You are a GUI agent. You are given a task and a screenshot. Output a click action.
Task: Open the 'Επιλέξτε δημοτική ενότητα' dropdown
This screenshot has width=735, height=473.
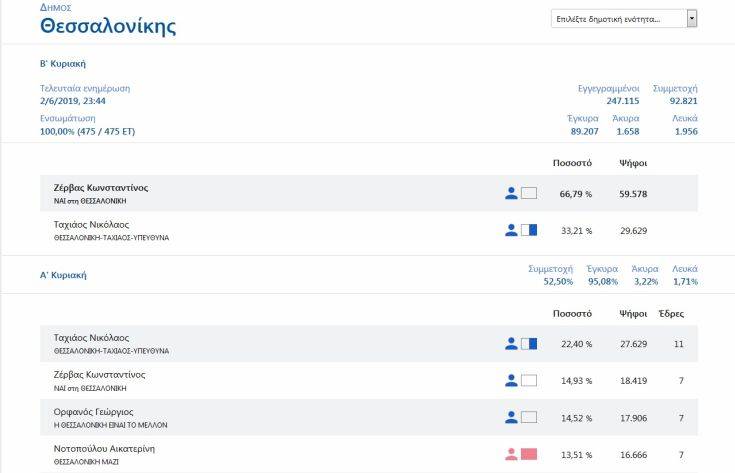[x=617, y=19]
